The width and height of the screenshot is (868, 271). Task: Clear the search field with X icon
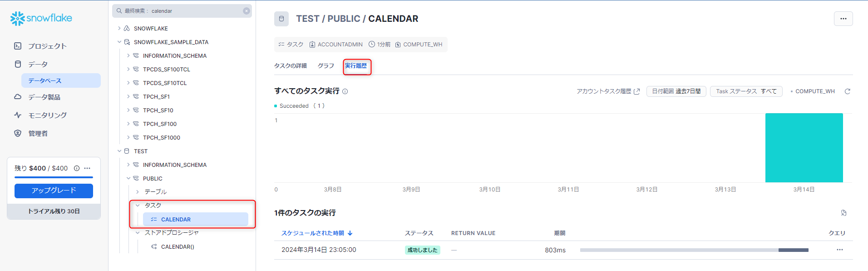(247, 11)
